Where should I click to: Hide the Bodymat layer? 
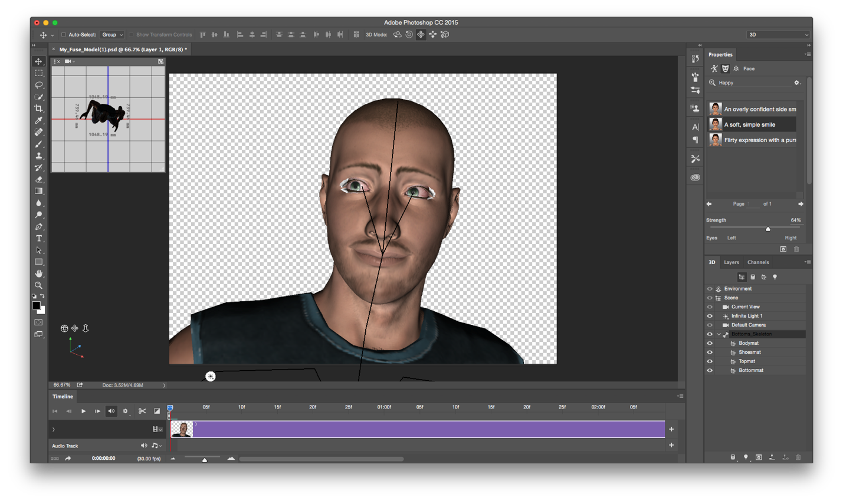(x=710, y=342)
